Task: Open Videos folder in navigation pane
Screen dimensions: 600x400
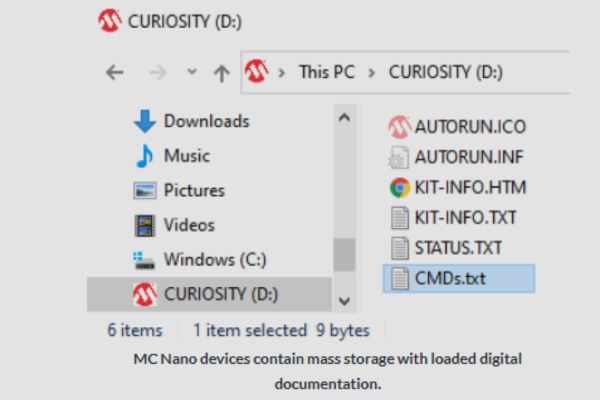Action: pos(189,225)
